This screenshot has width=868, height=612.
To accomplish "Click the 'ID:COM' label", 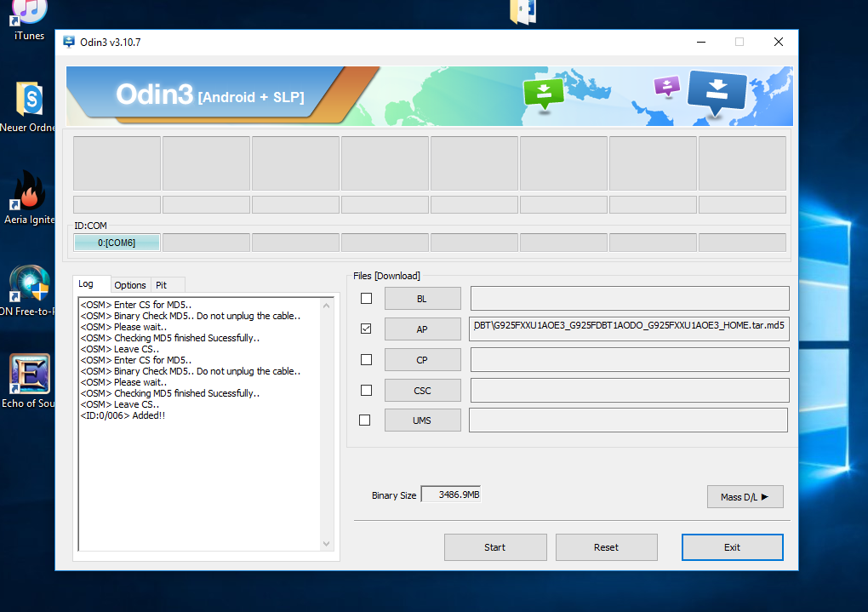I will click(91, 226).
